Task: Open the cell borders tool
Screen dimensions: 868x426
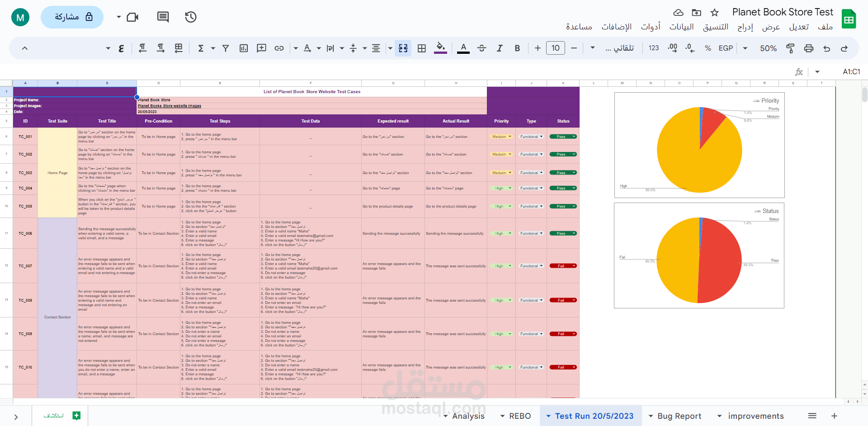Action: point(422,48)
